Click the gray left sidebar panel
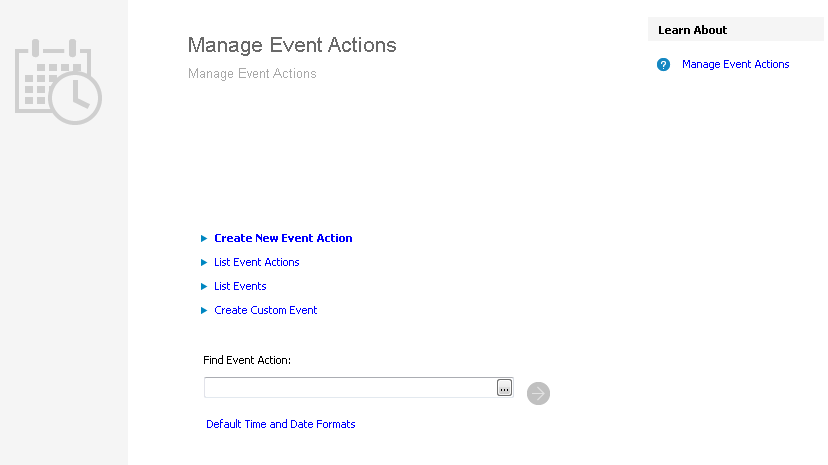 click(x=64, y=300)
